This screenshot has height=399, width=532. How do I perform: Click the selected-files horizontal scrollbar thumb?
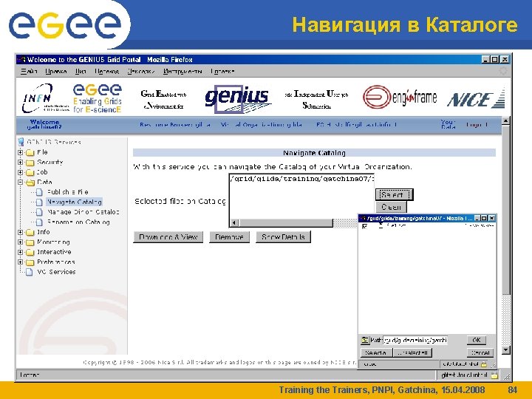point(286,223)
